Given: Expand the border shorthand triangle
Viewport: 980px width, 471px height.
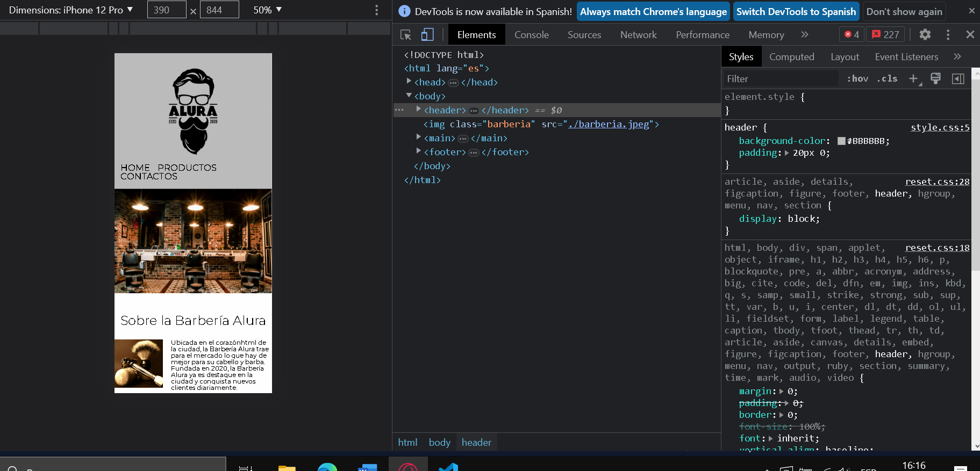Looking at the screenshot, I should 782,415.
